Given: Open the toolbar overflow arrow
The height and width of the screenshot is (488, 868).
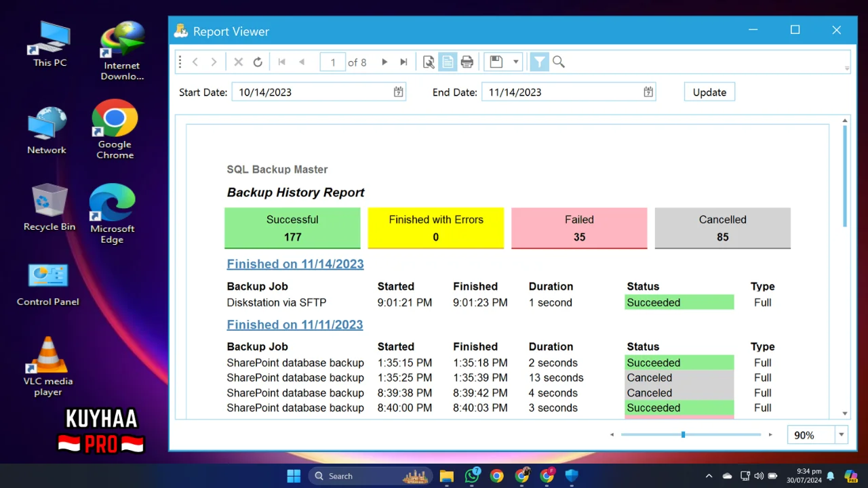Looking at the screenshot, I should pyautogui.click(x=847, y=68).
